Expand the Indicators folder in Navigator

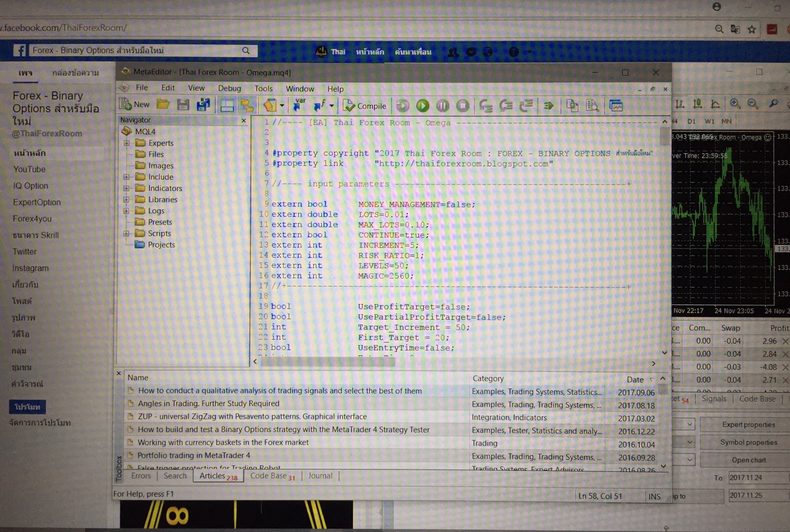(x=127, y=188)
